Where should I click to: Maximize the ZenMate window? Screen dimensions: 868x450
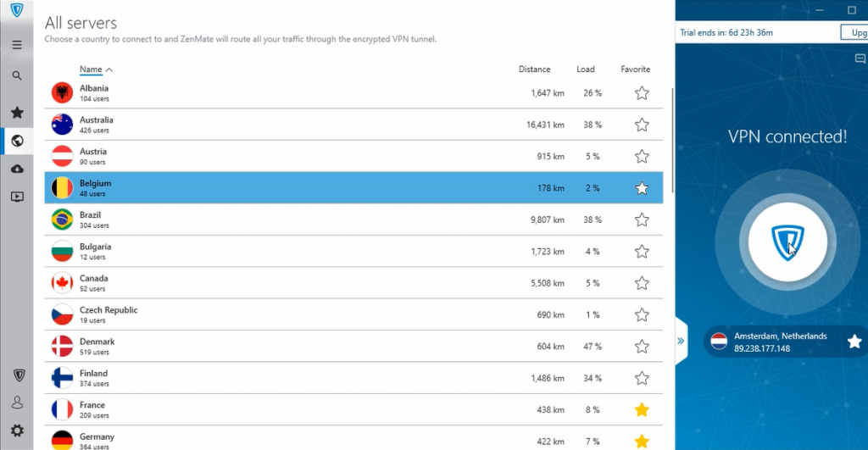852,10
